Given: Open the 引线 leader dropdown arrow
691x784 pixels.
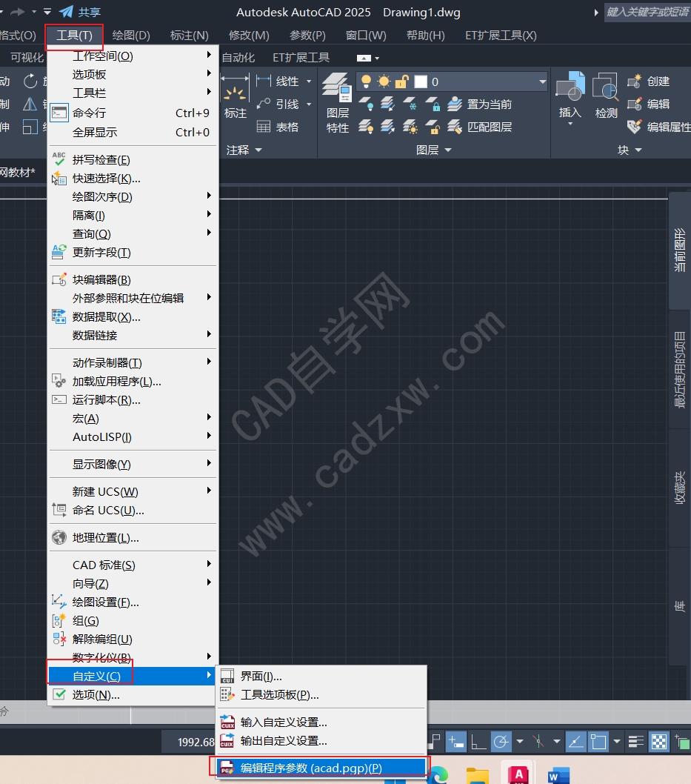Looking at the screenshot, I should pos(309,104).
